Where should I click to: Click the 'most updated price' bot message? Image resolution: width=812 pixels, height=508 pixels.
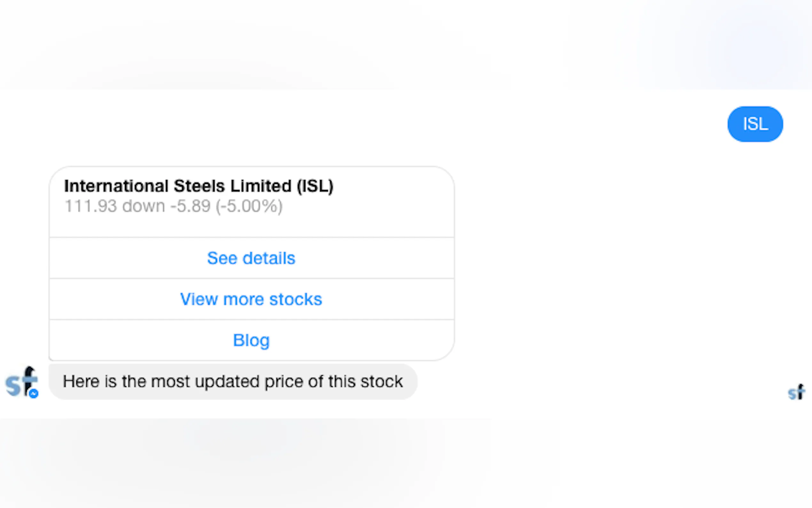233,382
